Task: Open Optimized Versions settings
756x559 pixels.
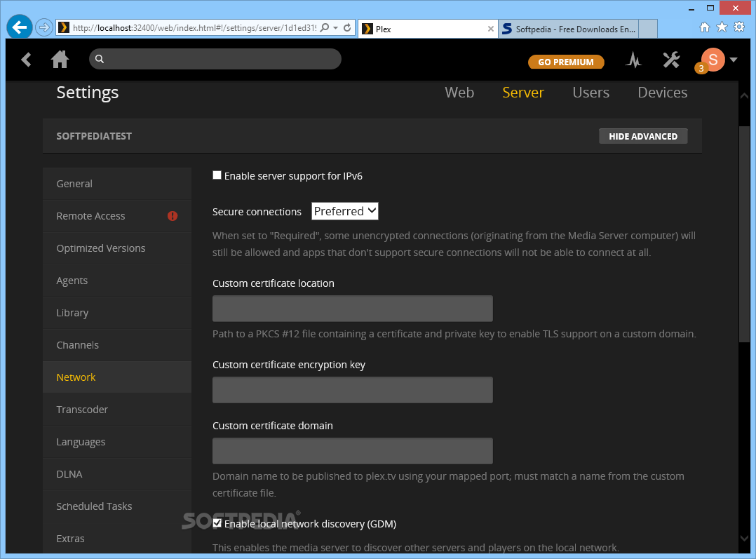Action: [x=117, y=248]
